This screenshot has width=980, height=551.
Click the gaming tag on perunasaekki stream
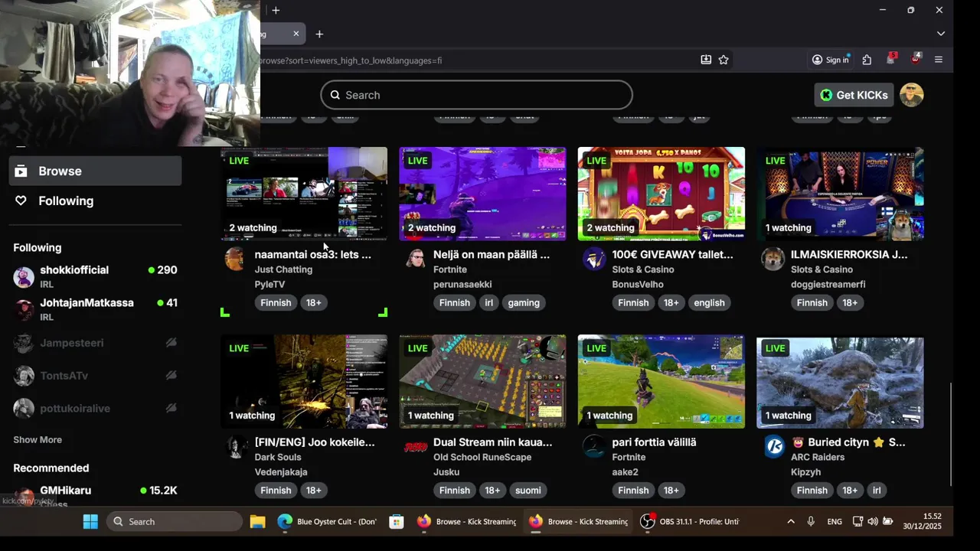coord(524,302)
